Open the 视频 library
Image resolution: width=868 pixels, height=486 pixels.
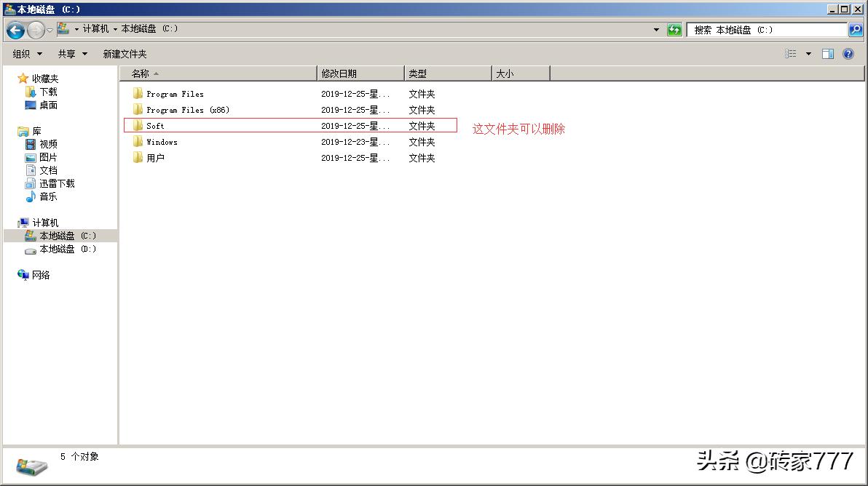point(48,144)
